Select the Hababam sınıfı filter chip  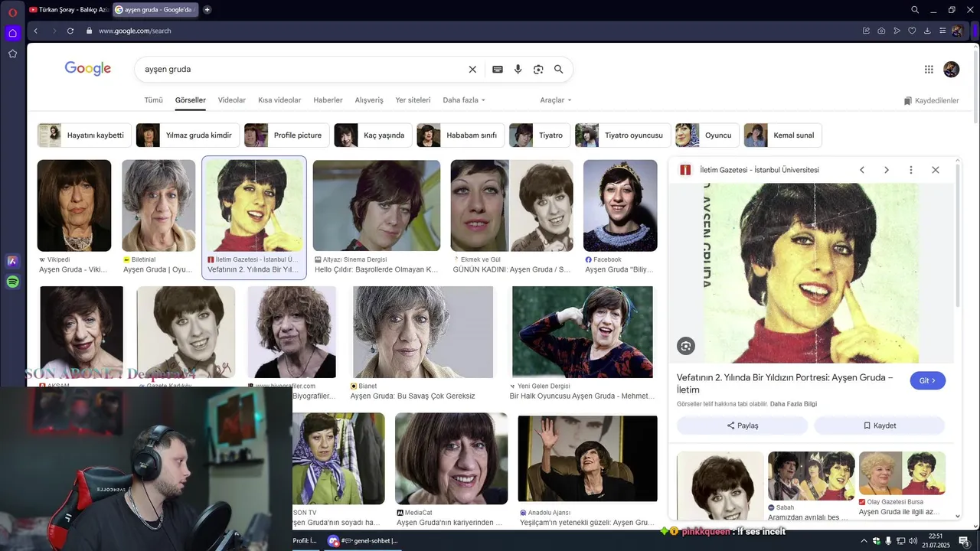click(460, 135)
